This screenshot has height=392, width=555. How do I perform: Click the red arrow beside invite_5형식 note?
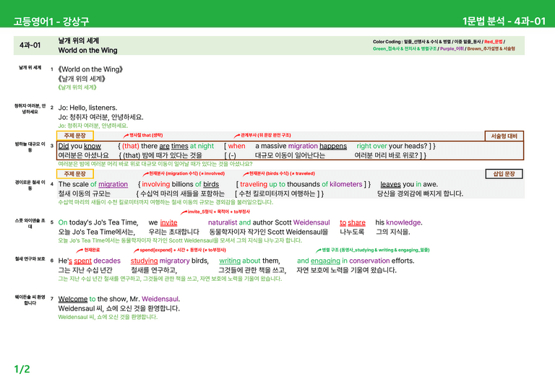tap(184, 212)
